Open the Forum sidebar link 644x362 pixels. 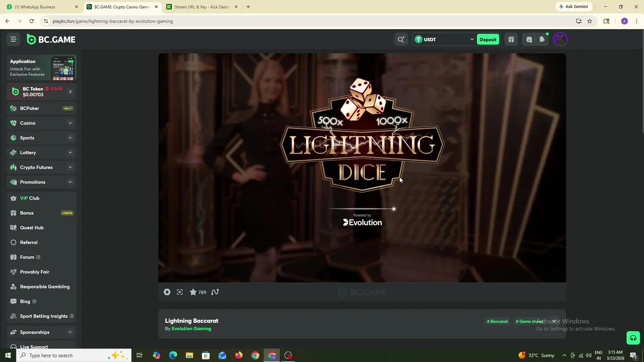pyautogui.click(x=42, y=257)
